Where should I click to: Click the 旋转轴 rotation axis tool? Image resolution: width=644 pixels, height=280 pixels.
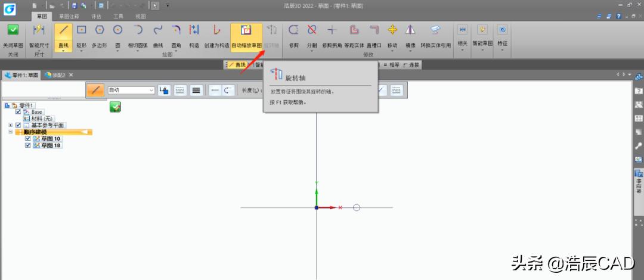tap(271, 36)
